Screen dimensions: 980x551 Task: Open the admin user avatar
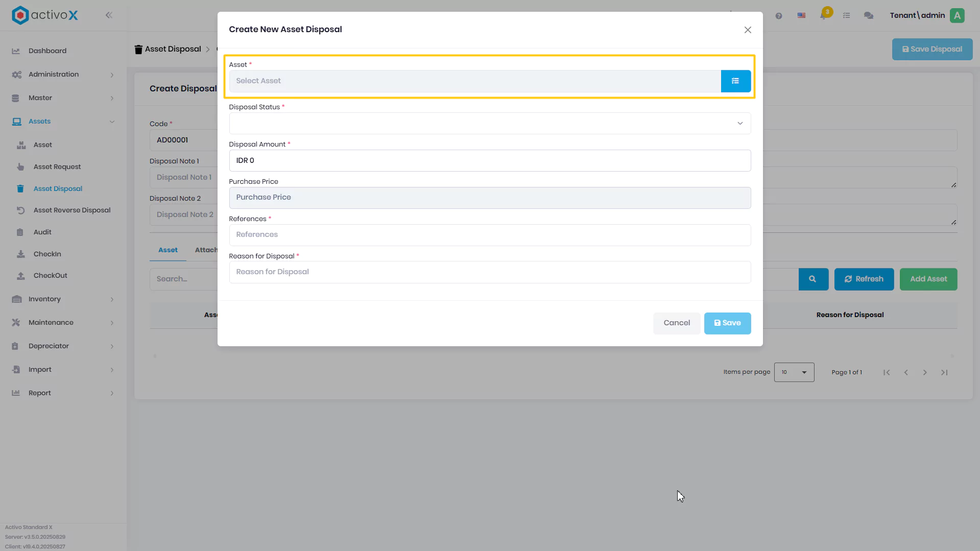click(958, 15)
